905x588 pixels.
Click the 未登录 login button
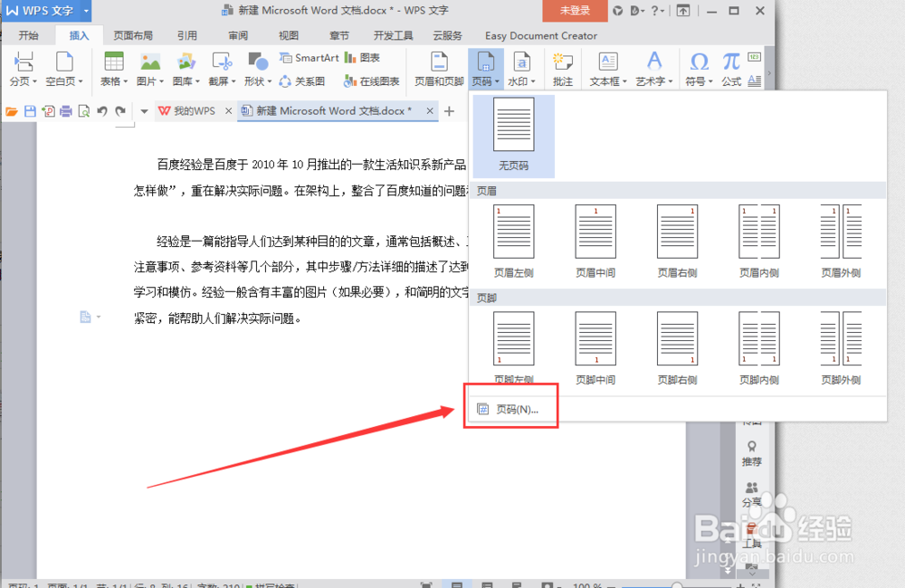[574, 10]
